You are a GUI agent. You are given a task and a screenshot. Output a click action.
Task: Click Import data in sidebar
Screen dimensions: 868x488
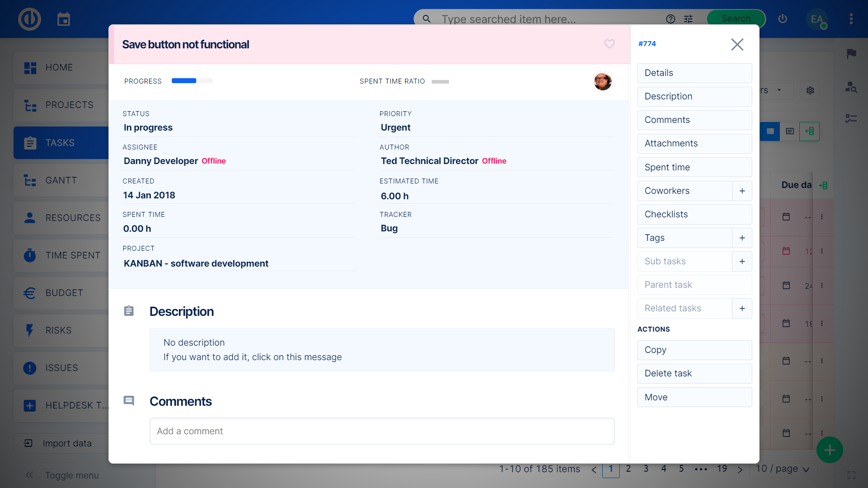(x=61, y=443)
